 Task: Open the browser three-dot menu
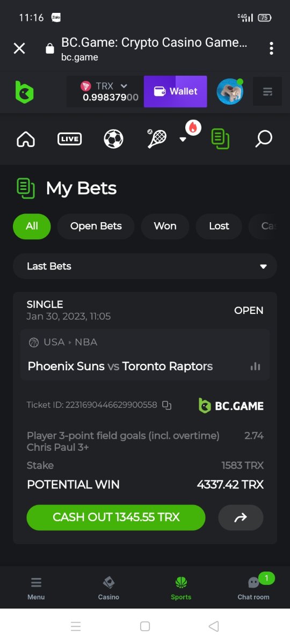pos(271,49)
